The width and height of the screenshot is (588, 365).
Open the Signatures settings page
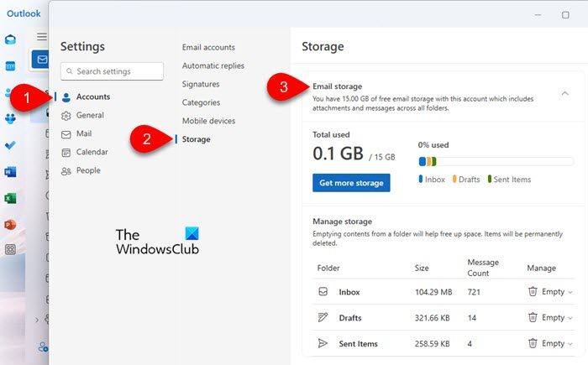(201, 84)
